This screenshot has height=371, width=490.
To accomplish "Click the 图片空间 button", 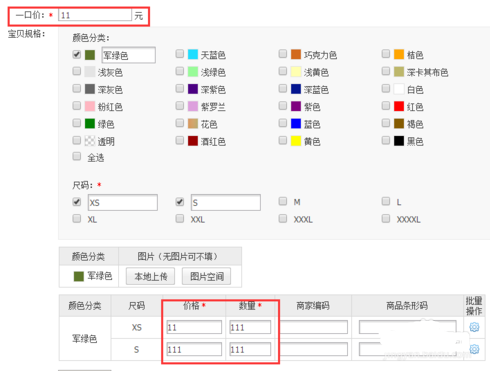I will (x=206, y=276).
